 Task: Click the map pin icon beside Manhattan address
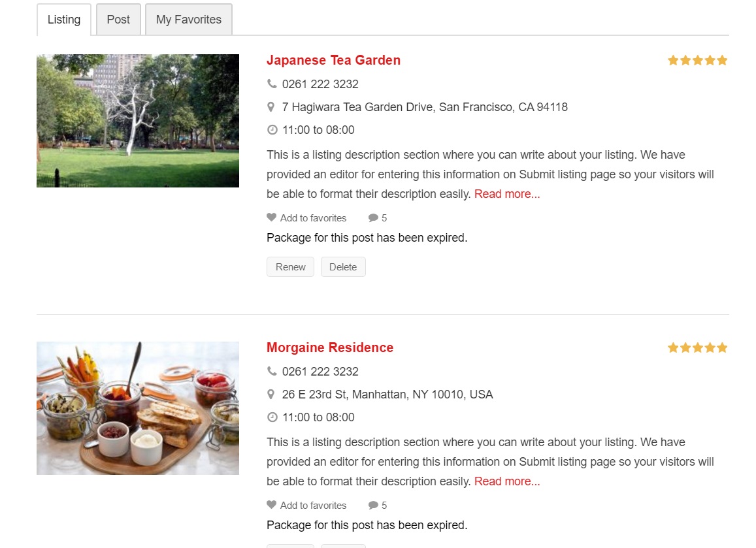[x=271, y=395]
